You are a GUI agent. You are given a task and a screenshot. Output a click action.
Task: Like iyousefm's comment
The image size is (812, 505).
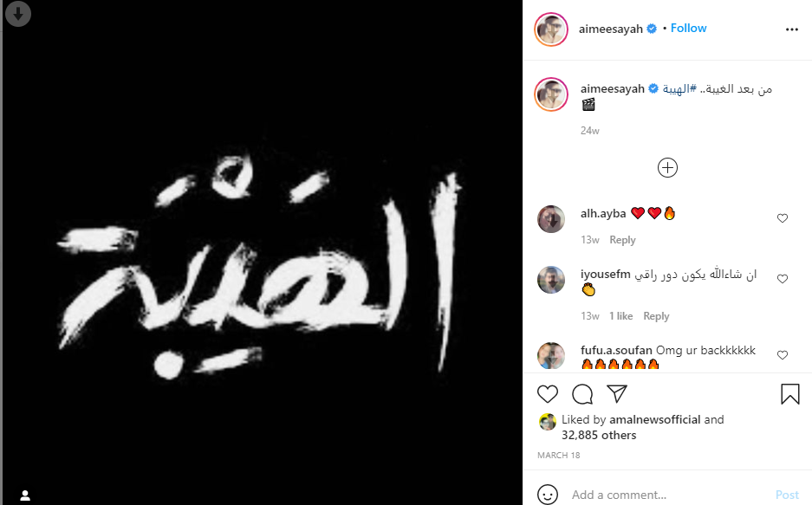783,279
